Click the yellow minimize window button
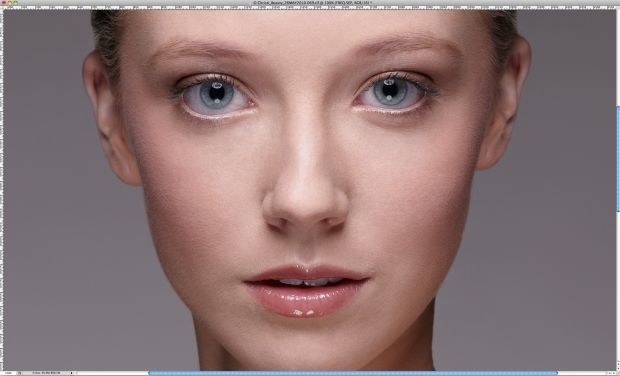620x376 pixels. [x=9, y=2]
